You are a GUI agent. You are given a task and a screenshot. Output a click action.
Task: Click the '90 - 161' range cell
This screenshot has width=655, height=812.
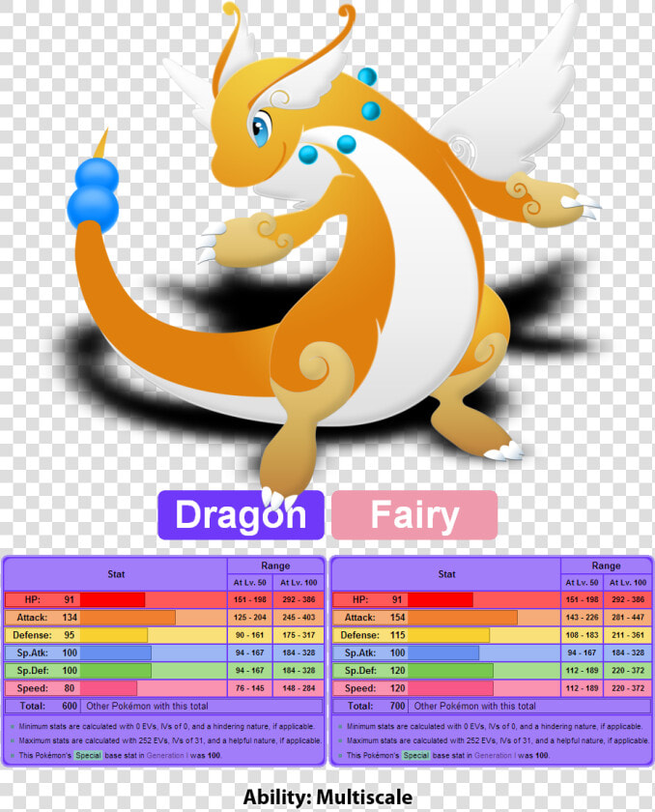point(250,635)
